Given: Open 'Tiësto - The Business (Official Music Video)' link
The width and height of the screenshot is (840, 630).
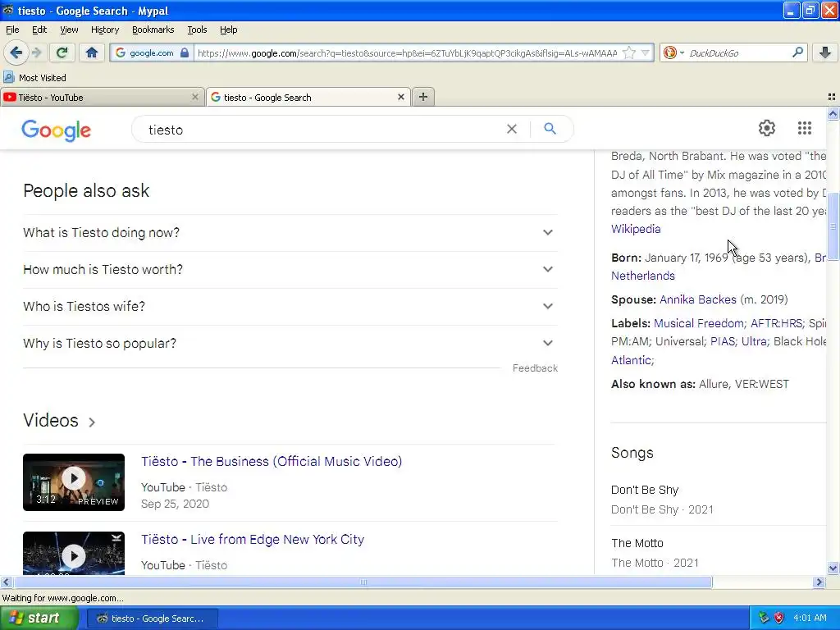Looking at the screenshot, I should 272,461.
